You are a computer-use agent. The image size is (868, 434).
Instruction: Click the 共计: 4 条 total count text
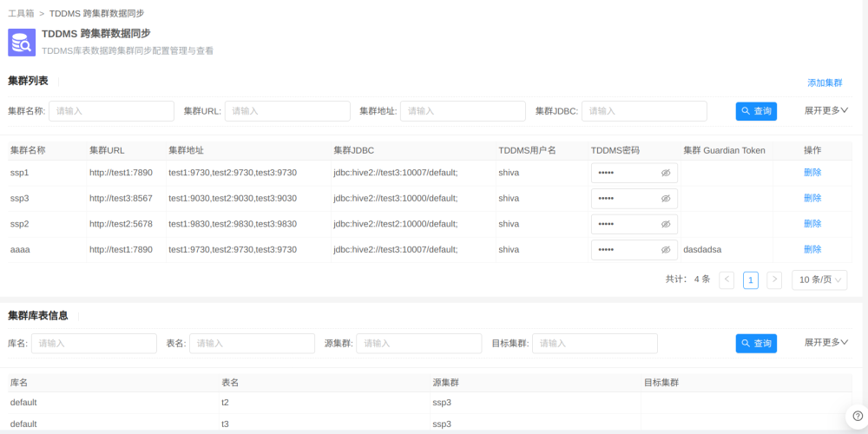[x=687, y=279]
